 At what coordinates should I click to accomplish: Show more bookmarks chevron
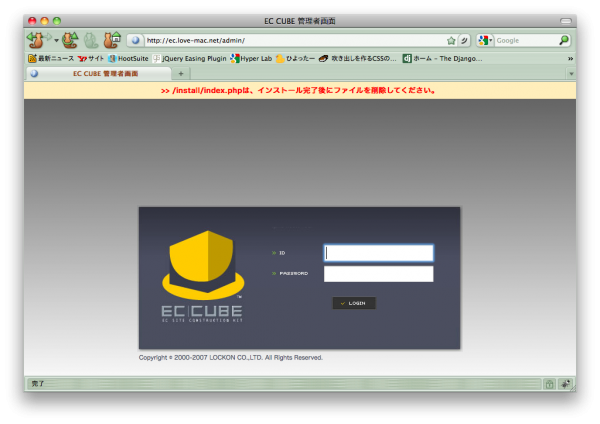[x=570, y=59]
